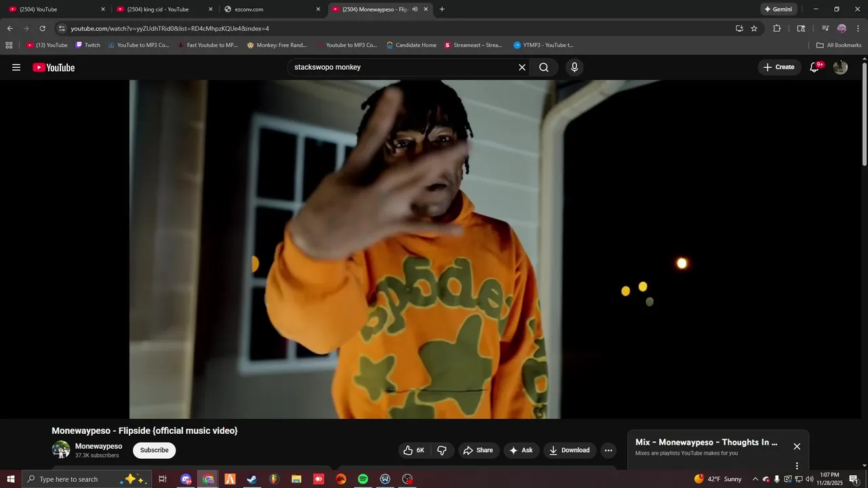This screenshot has height=488, width=868.
Task: Bookmark this page with the star
Action: [x=754, y=28]
